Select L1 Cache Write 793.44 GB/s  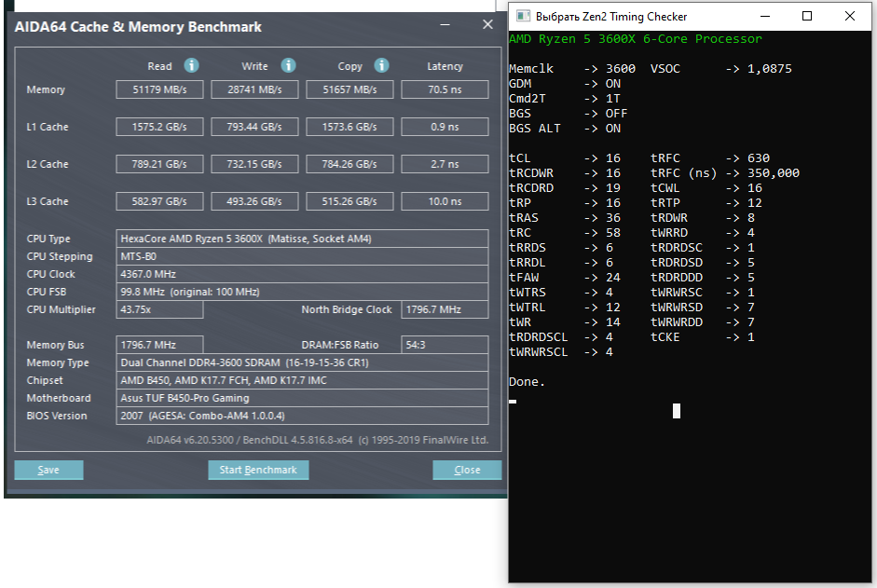point(254,127)
